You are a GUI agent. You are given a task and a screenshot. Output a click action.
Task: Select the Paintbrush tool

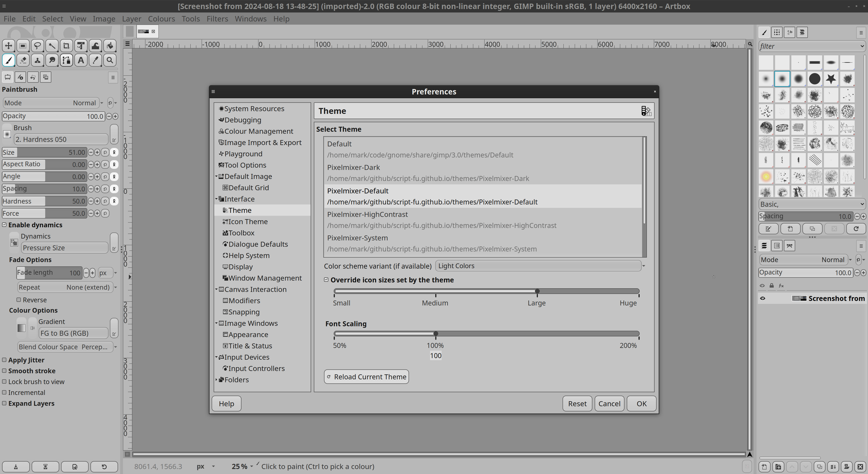point(8,60)
